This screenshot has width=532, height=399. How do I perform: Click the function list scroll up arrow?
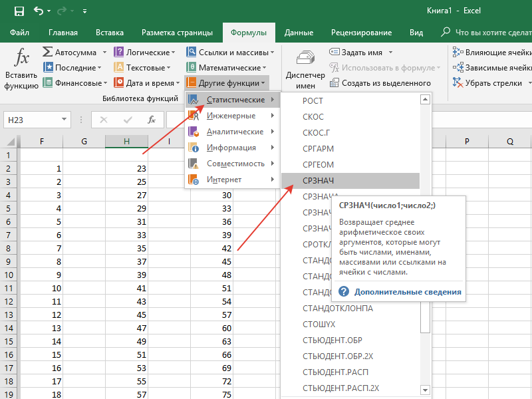coord(425,99)
